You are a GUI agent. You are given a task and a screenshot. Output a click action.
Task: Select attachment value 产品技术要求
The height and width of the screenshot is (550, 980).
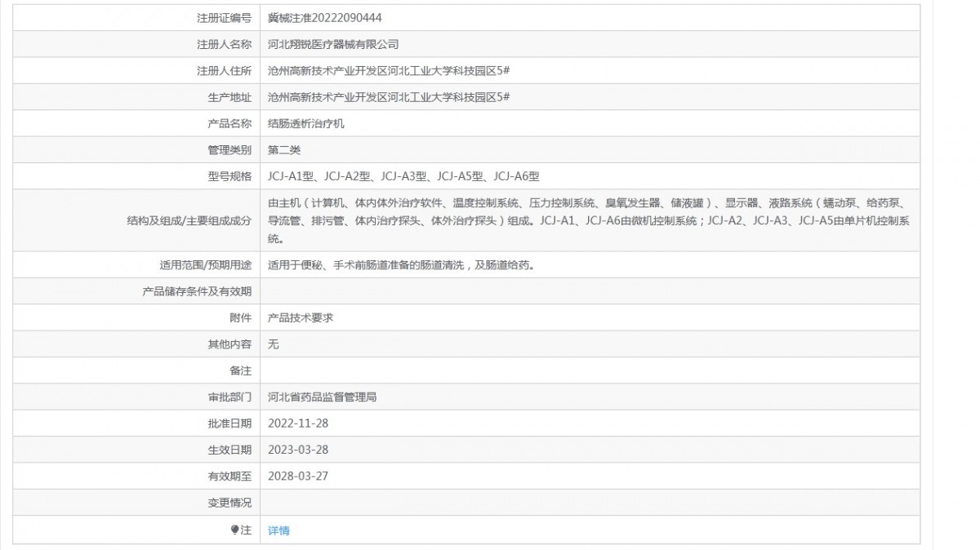pyautogui.click(x=301, y=317)
